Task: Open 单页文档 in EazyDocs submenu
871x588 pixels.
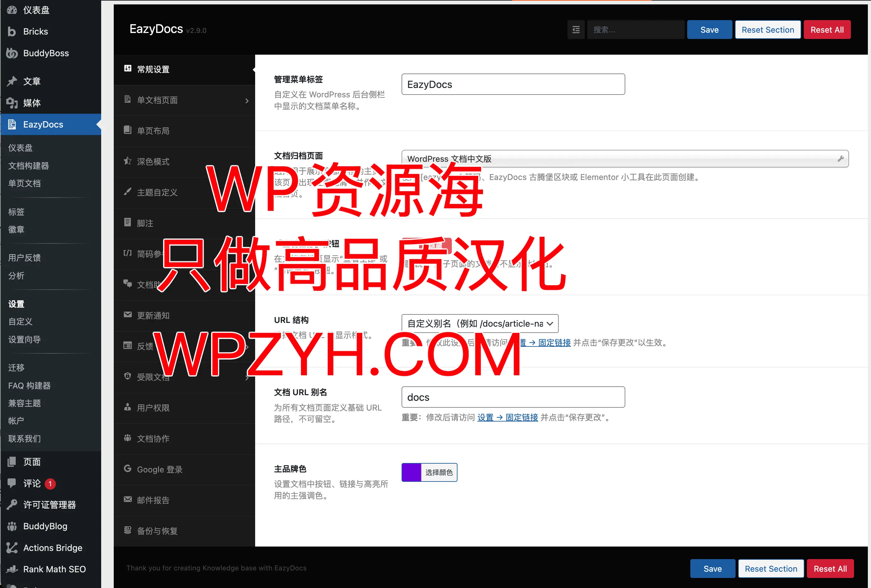Action: click(x=25, y=183)
